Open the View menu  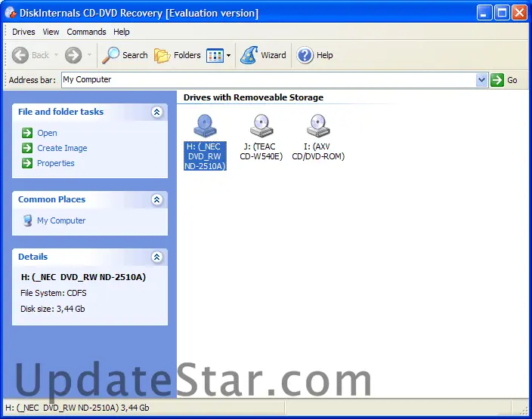[x=51, y=32]
